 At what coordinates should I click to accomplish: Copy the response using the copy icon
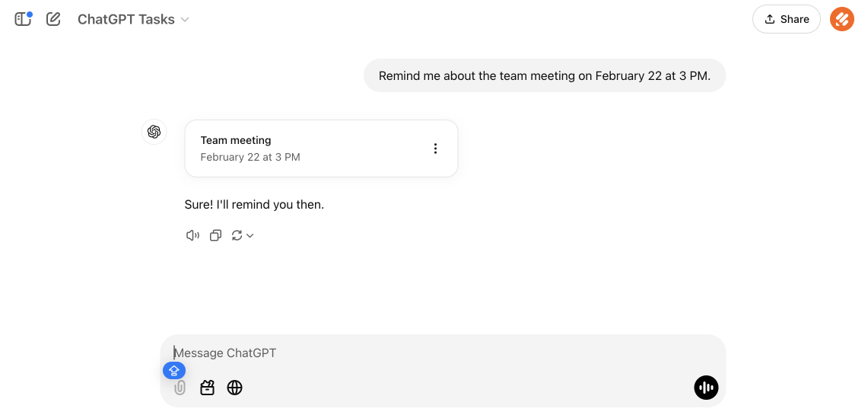coord(215,235)
